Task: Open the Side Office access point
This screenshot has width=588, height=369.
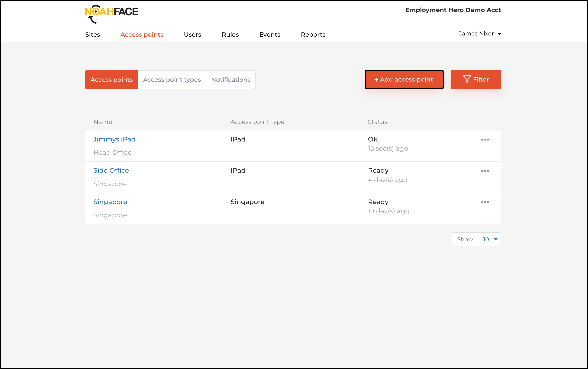Action: [x=111, y=170]
